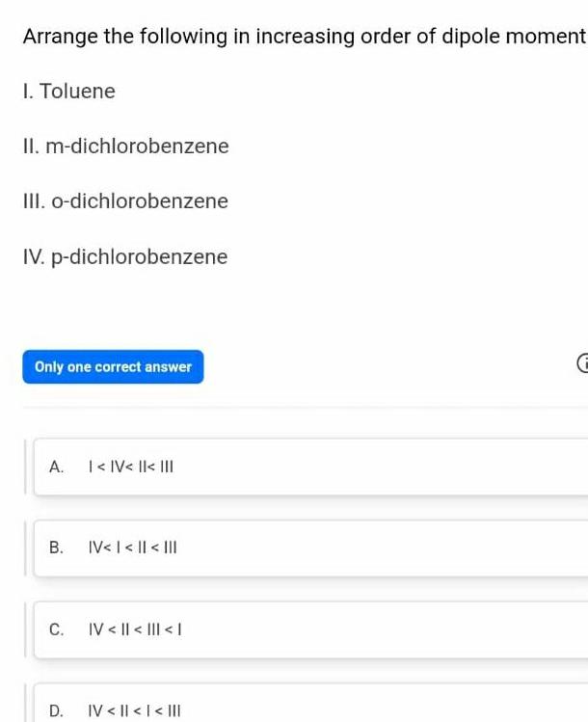Click the "IV. p-dichlorobenzene" list item
The image size is (588, 722).
[x=125, y=257]
